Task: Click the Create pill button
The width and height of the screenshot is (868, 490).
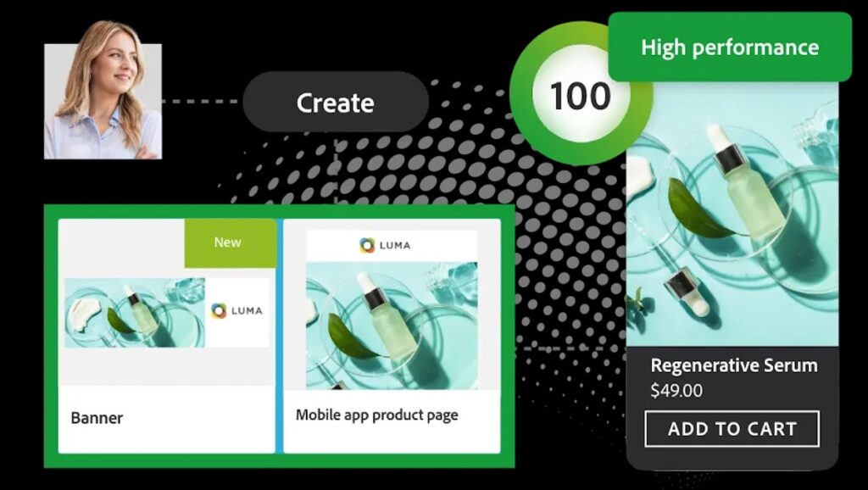Action: pyautogui.click(x=336, y=102)
